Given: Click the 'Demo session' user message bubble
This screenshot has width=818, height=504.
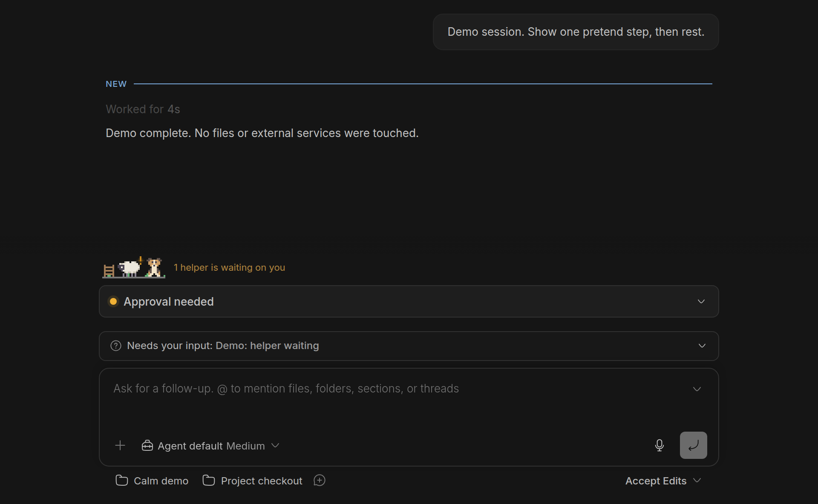Looking at the screenshot, I should pos(576,32).
